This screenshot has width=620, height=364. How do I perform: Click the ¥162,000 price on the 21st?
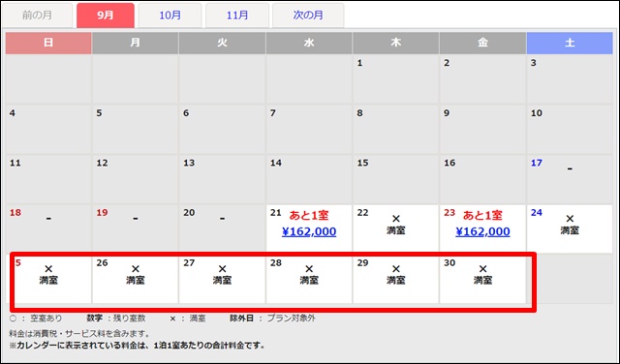tap(309, 231)
